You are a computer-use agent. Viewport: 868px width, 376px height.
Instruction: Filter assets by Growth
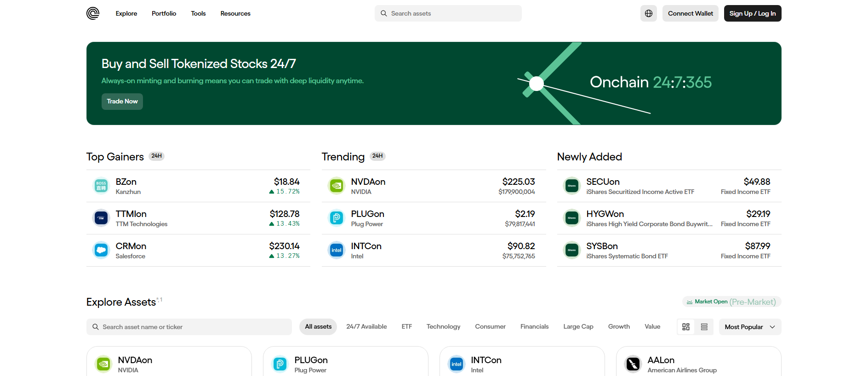(x=619, y=327)
